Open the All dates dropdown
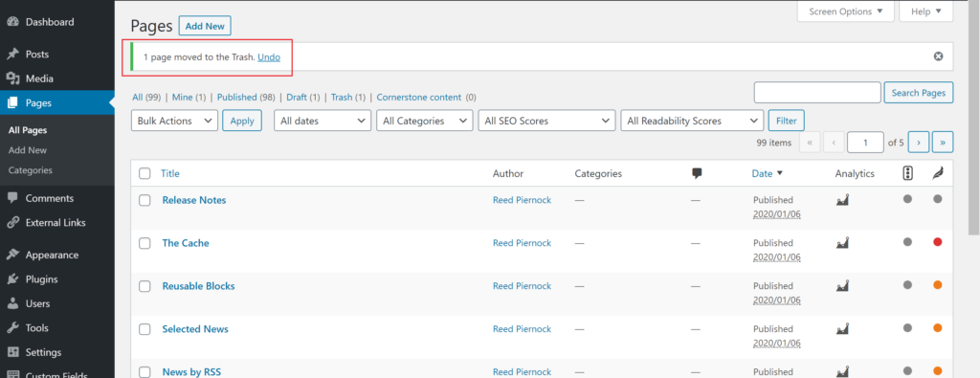 click(x=323, y=121)
